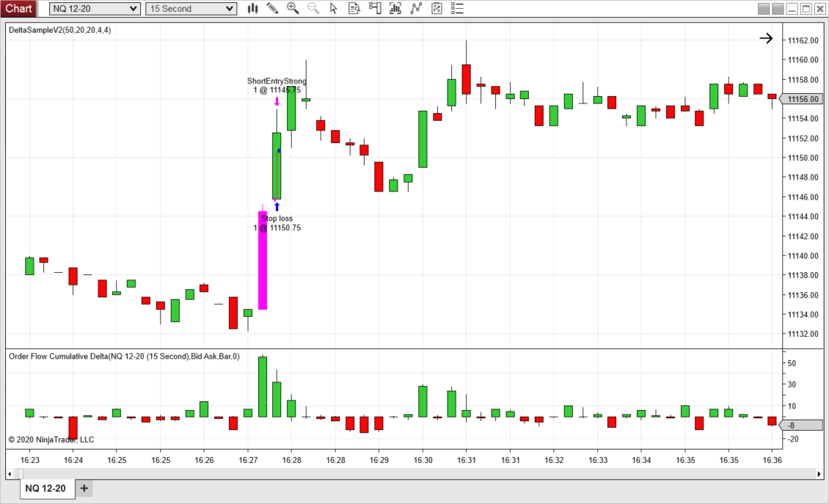
Task: Click the 11144.00 price axis label
Action: pyautogui.click(x=803, y=216)
